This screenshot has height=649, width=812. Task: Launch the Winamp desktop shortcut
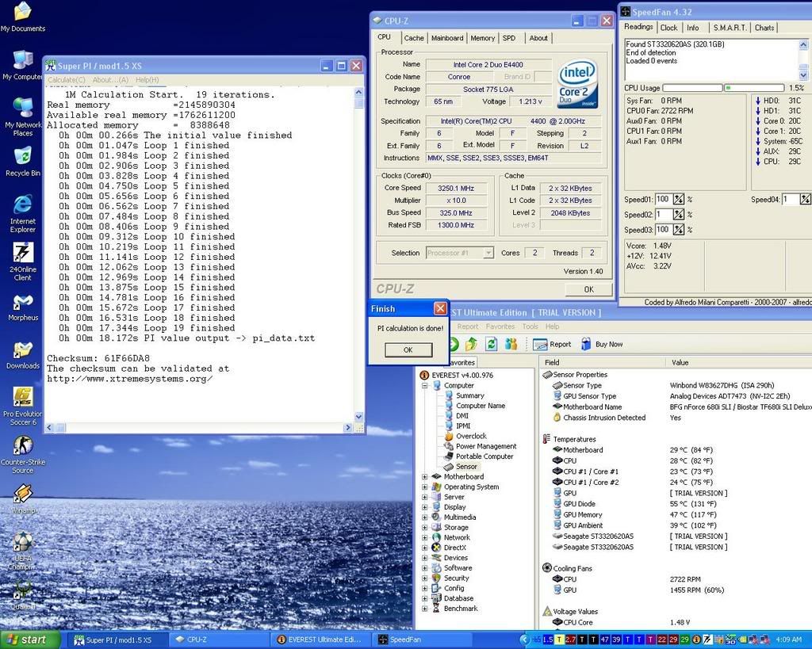(x=23, y=498)
